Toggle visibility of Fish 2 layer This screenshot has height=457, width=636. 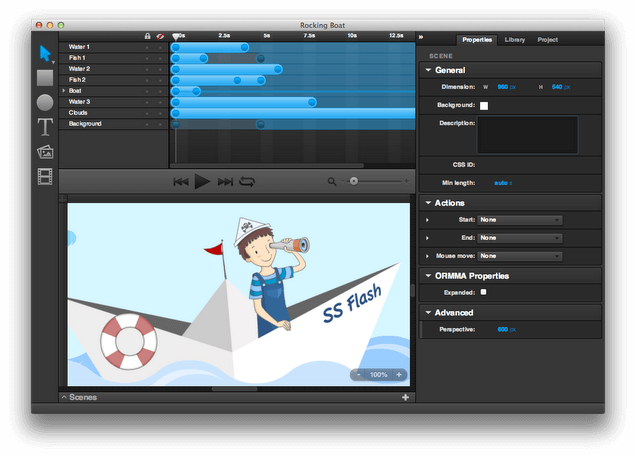(160, 80)
